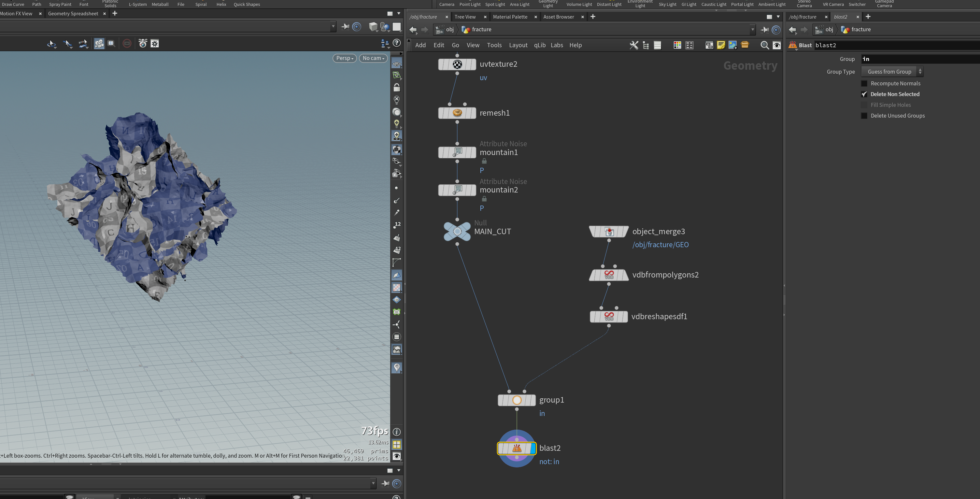The height and width of the screenshot is (499, 980).
Task: Open network editor search magnifier
Action: 764,45
